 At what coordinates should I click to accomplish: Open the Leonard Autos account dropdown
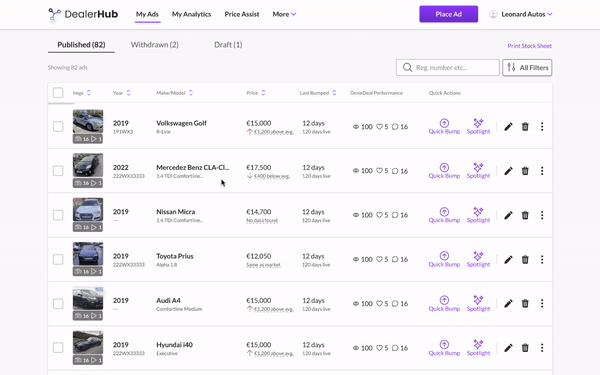[x=520, y=14]
